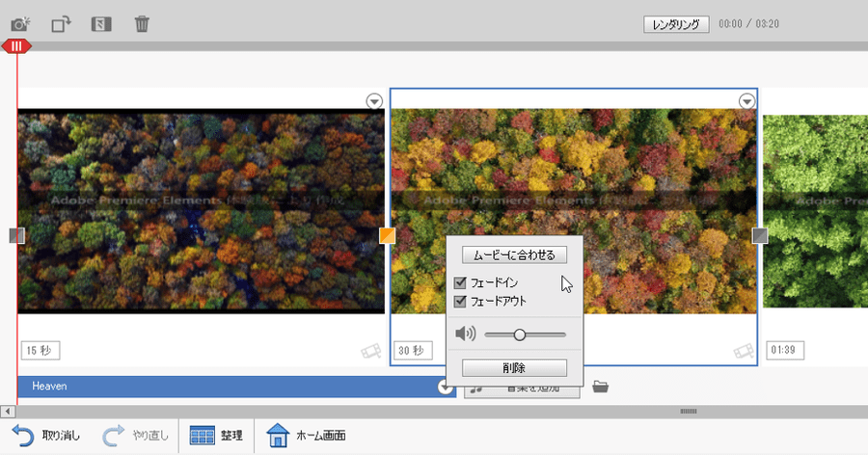Screen dimensions: 868x455
Task: Click the red playhead marker
Action: [16, 46]
